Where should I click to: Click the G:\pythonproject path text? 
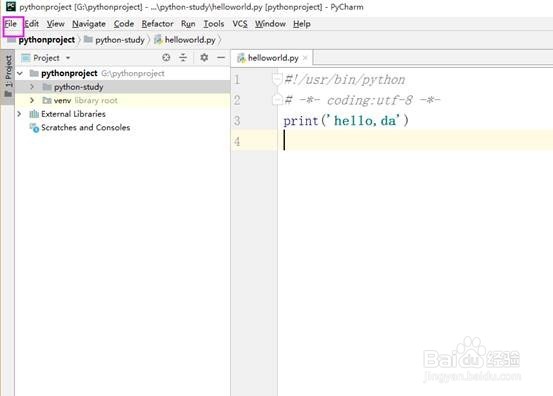tap(133, 73)
